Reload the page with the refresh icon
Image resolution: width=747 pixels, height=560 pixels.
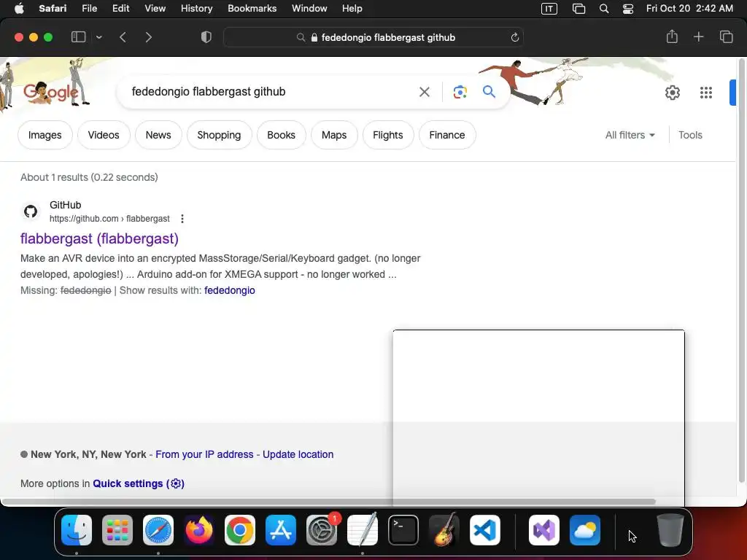tap(514, 38)
